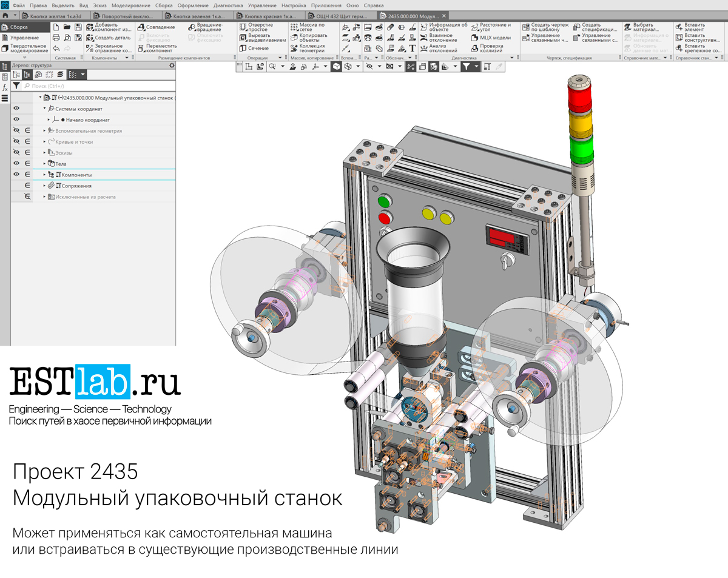Collapse the Системы координат node

tap(44, 109)
